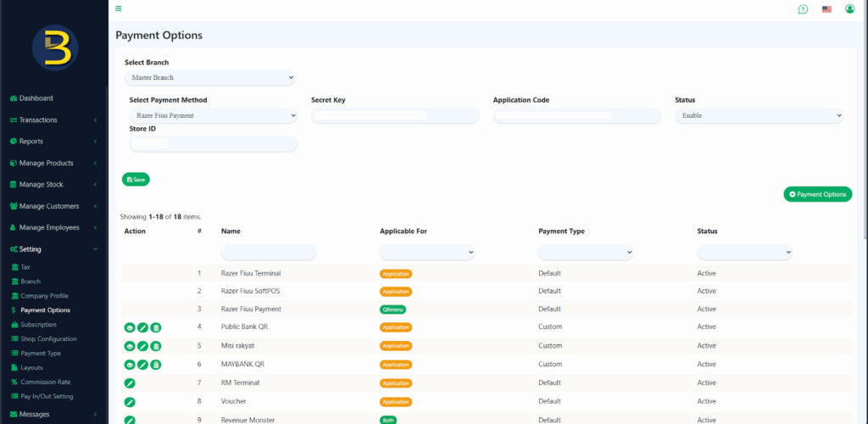Click the Secret Key input field
868x424 pixels.
tap(395, 116)
